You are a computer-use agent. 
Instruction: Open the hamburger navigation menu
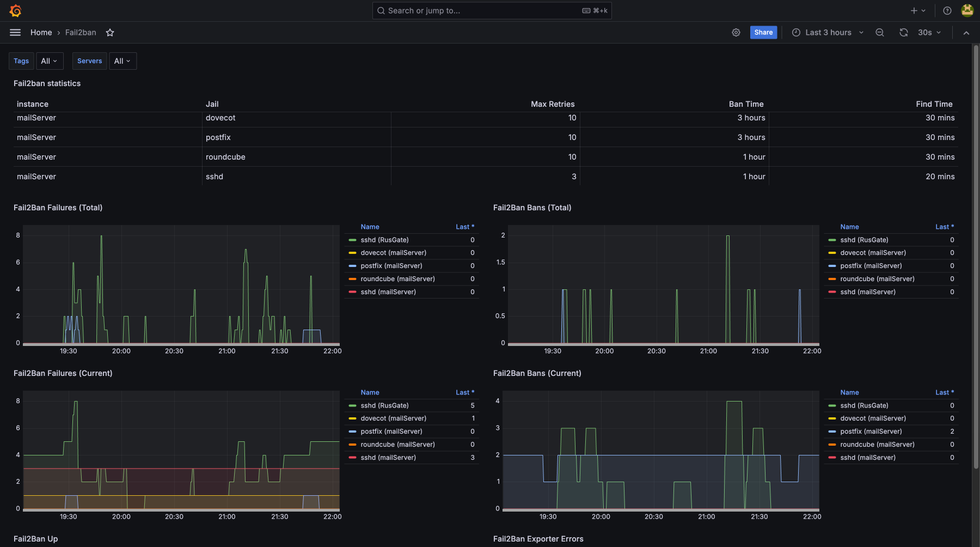15,33
